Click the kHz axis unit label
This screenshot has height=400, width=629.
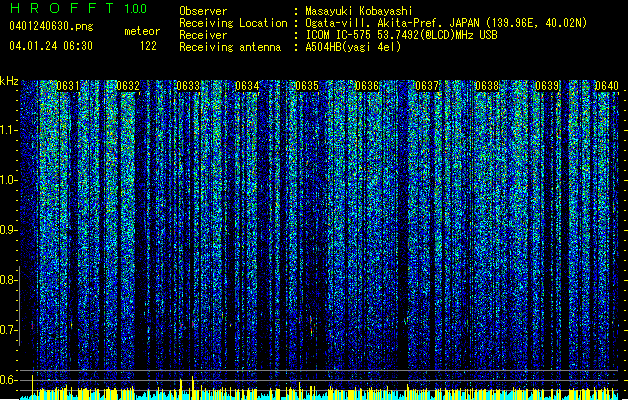pos(9,81)
